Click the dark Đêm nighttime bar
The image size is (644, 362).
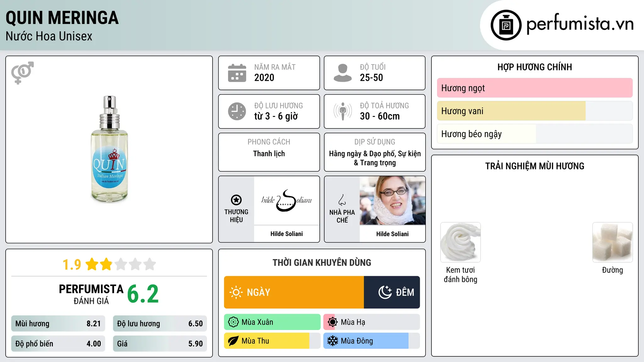[392, 292]
